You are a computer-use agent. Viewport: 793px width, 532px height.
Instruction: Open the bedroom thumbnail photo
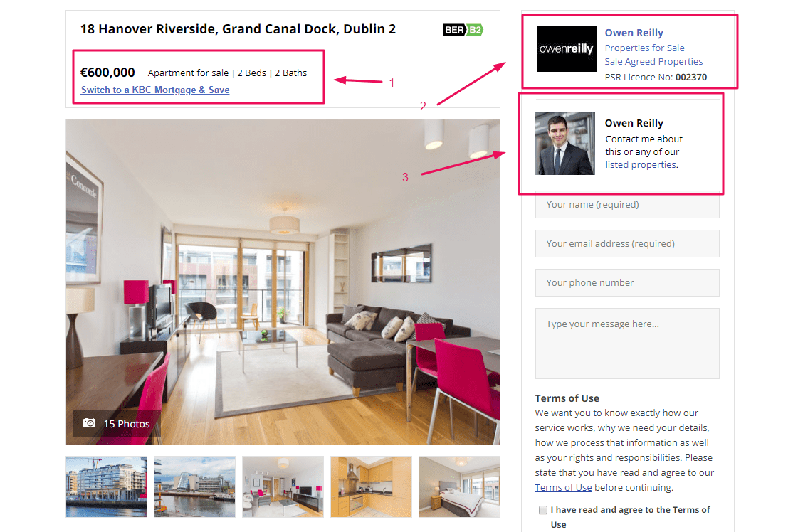459,486
